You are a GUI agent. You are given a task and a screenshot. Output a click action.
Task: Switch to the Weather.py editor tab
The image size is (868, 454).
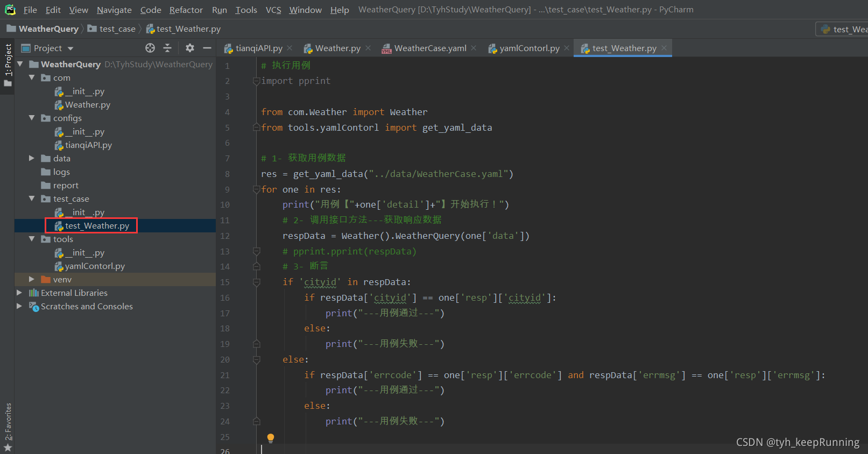(333, 48)
